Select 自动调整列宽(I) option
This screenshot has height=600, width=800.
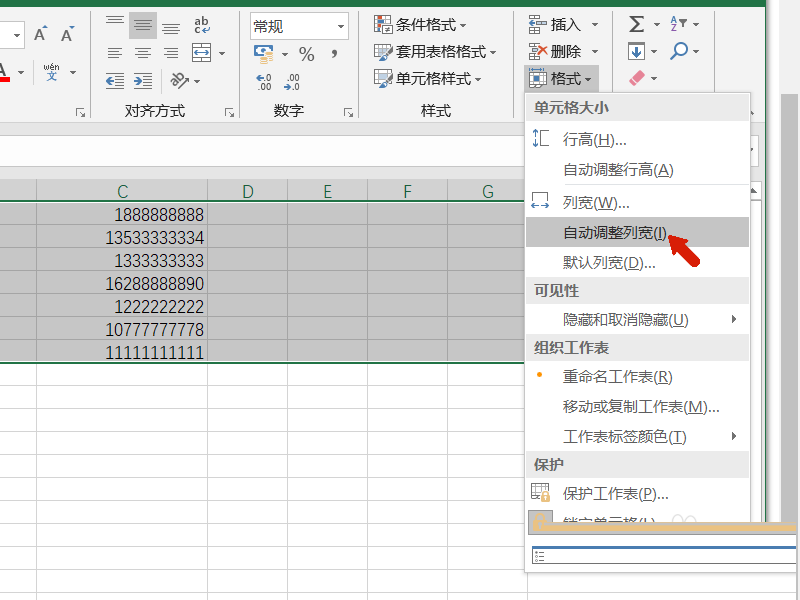637,232
